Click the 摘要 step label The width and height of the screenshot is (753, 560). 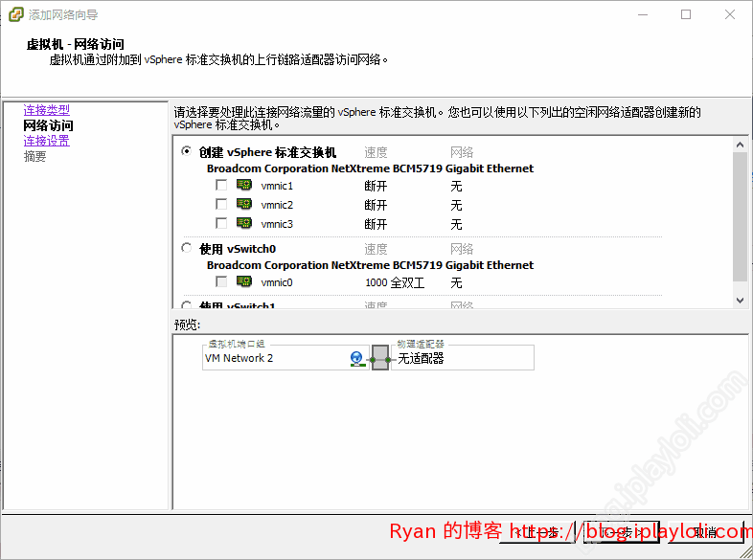tap(35, 156)
